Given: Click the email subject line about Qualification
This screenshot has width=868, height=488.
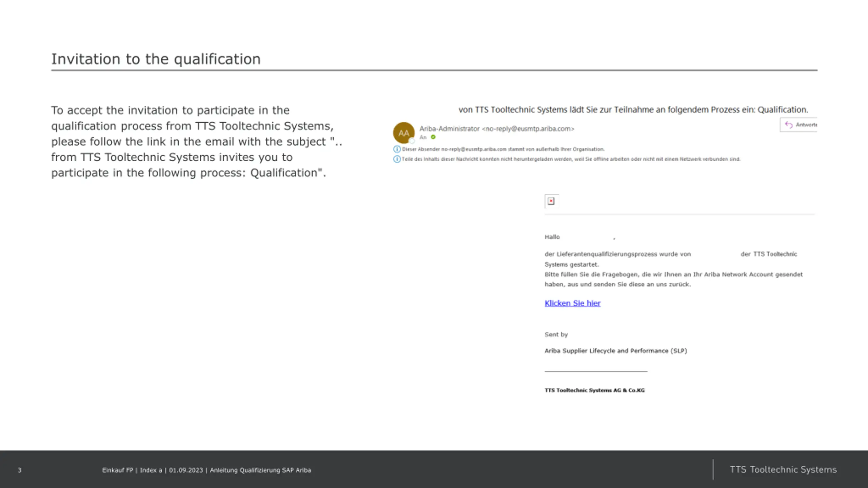Looking at the screenshot, I should click(x=633, y=110).
